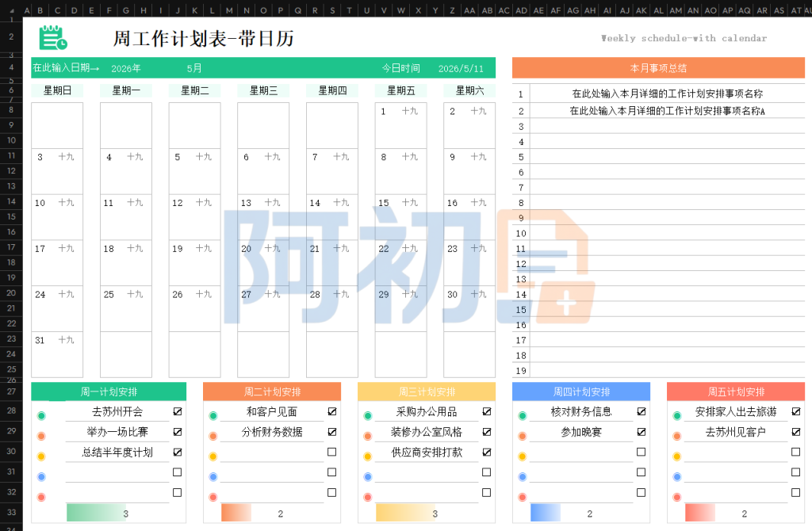Click the task text 分析财务数据
Viewport: 812px width, 531px height.
pyautogui.click(x=272, y=432)
